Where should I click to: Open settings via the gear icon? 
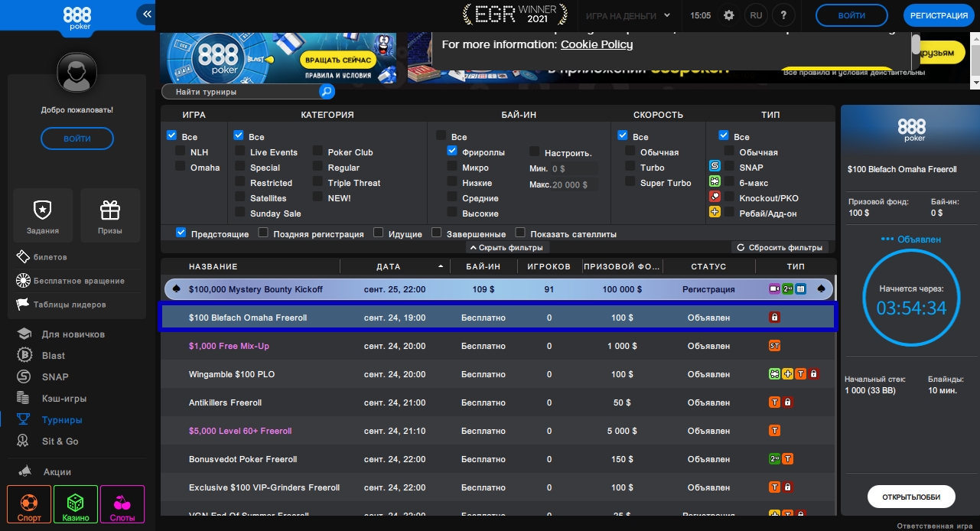click(728, 15)
